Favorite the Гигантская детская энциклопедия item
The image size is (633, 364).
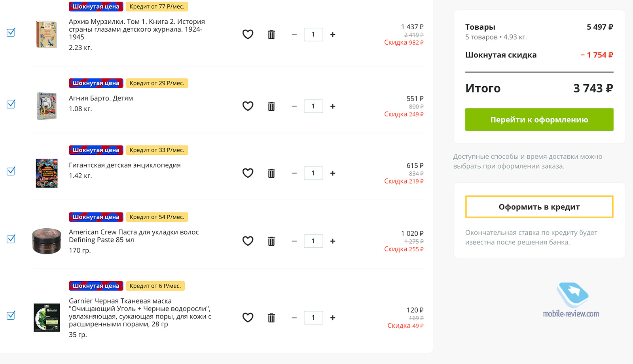coord(248,173)
